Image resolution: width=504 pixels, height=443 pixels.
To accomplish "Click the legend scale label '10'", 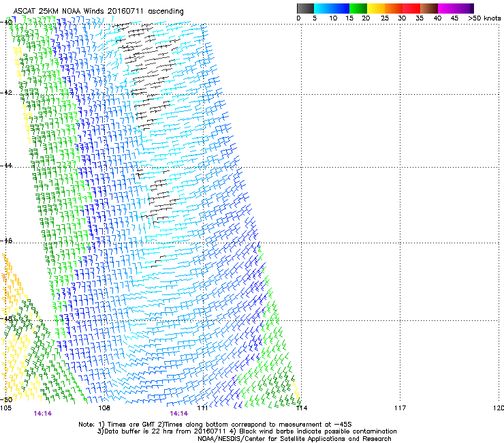I will pyautogui.click(x=333, y=18).
